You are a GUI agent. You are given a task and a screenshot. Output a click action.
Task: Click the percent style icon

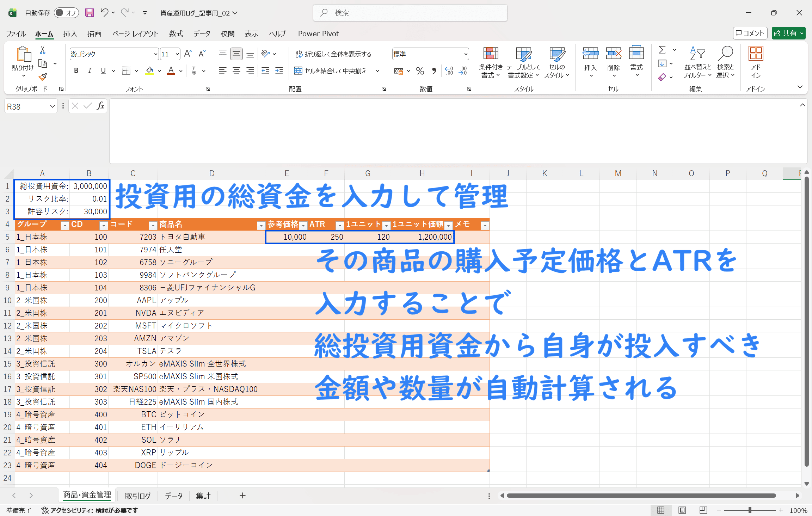tap(420, 71)
